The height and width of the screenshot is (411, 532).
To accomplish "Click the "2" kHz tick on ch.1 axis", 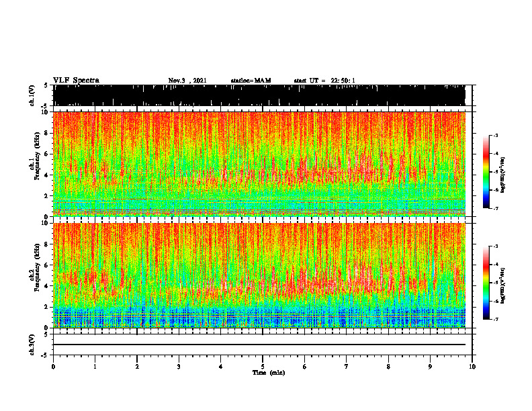I will click(x=47, y=196).
